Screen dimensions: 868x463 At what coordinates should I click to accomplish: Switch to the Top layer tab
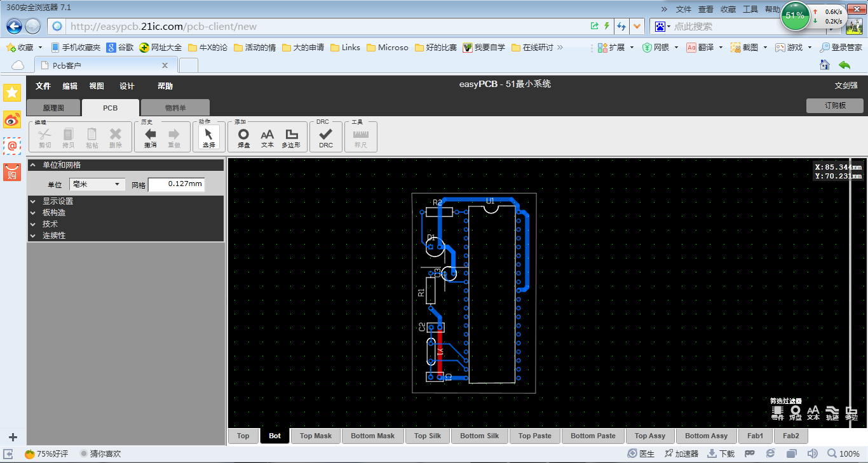click(x=243, y=436)
